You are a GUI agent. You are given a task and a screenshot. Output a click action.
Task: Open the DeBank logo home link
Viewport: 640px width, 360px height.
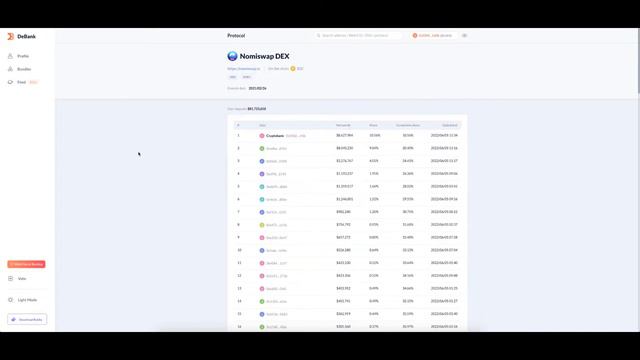click(x=22, y=36)
